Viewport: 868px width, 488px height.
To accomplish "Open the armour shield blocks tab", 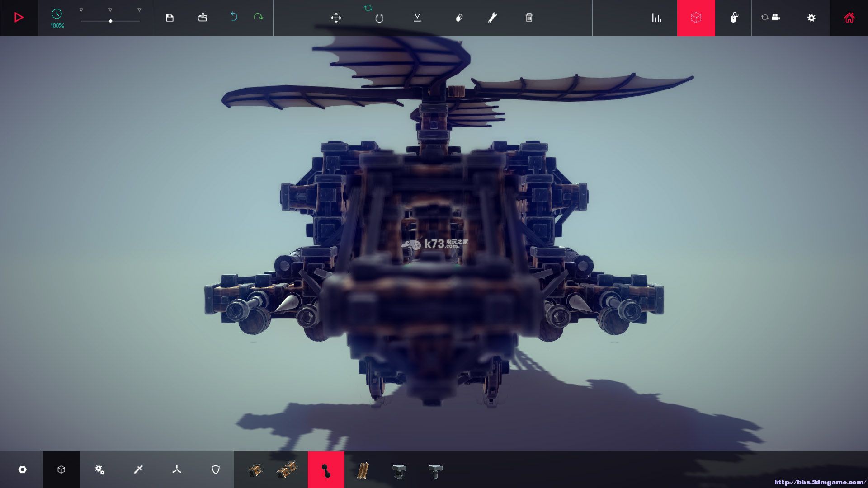I will coord(216,469).
